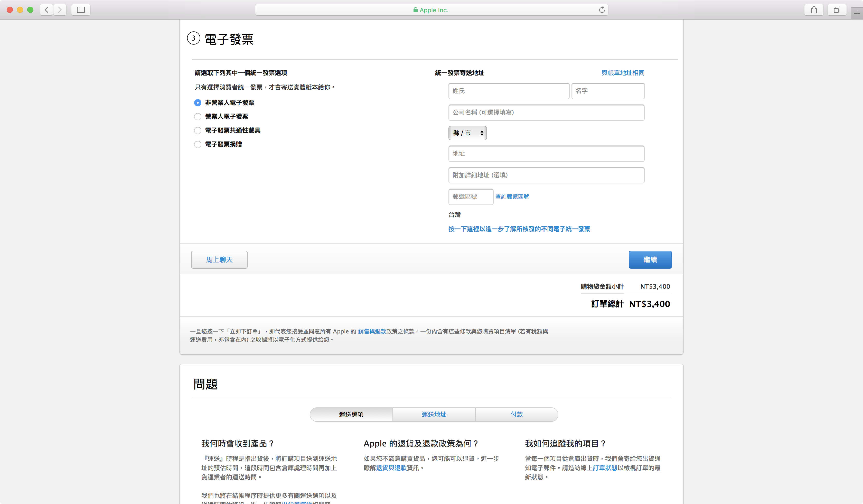The height and width of the screenshot is (504, 863).
Task: Click the new tab plus icon
Action: [x=857, y=14]
